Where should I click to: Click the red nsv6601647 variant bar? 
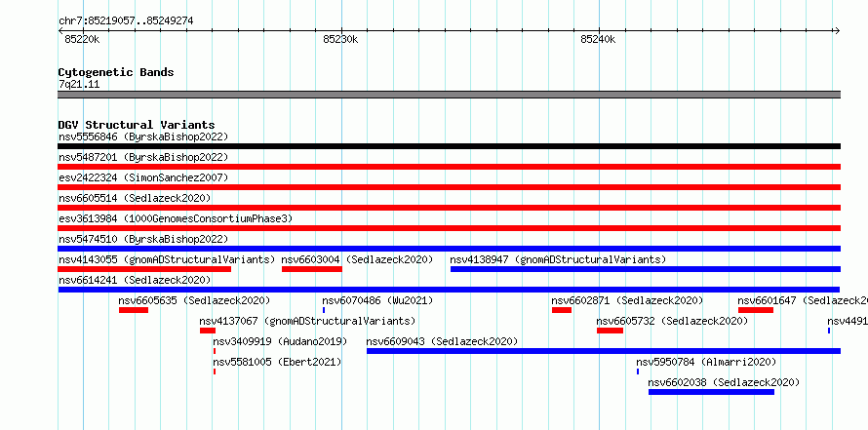pos(756,310)
